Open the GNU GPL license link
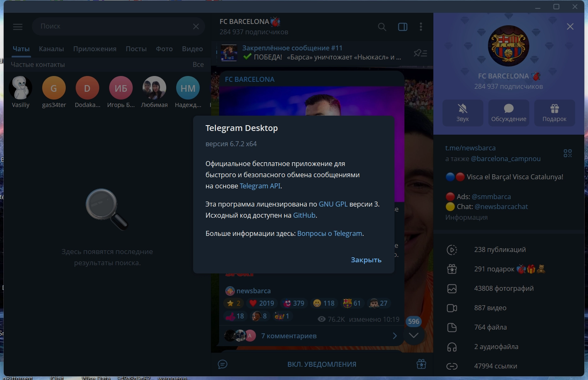 333,204
